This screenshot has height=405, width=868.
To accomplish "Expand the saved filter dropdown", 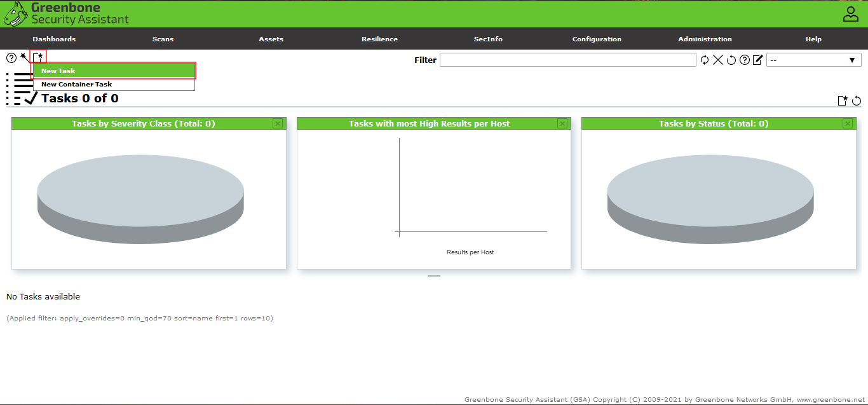I will click(x=813, y=60).
